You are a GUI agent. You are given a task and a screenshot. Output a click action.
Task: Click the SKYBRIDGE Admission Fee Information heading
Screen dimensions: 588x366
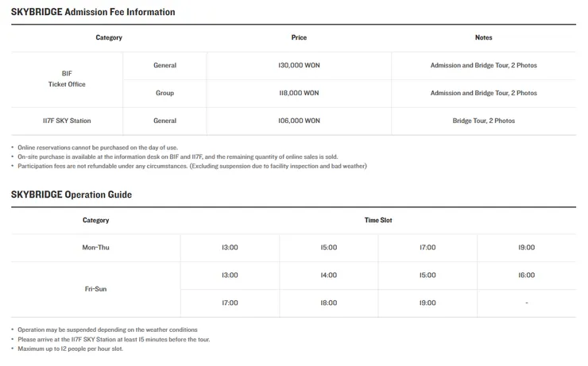coord(93,12)
